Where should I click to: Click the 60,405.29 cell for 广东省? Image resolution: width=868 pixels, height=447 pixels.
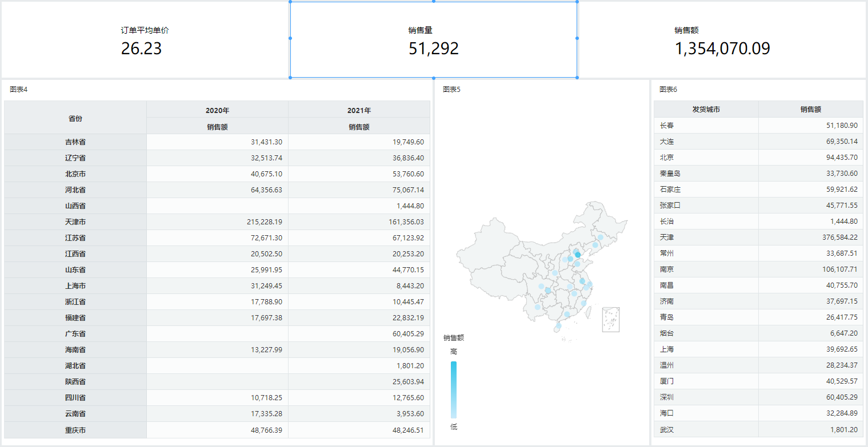click(x=359, y=333)
